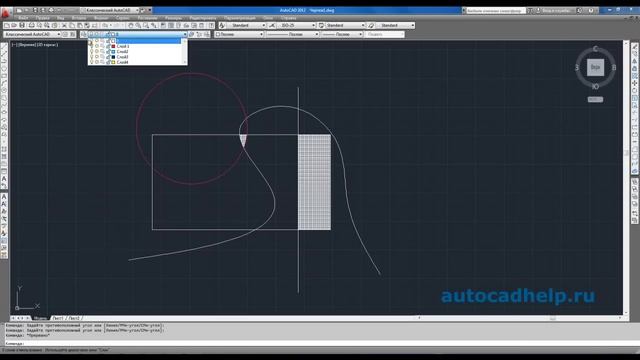Click the ViewCube compass letter Ю
The image size is (640, 360).
[x=595, y=87]
